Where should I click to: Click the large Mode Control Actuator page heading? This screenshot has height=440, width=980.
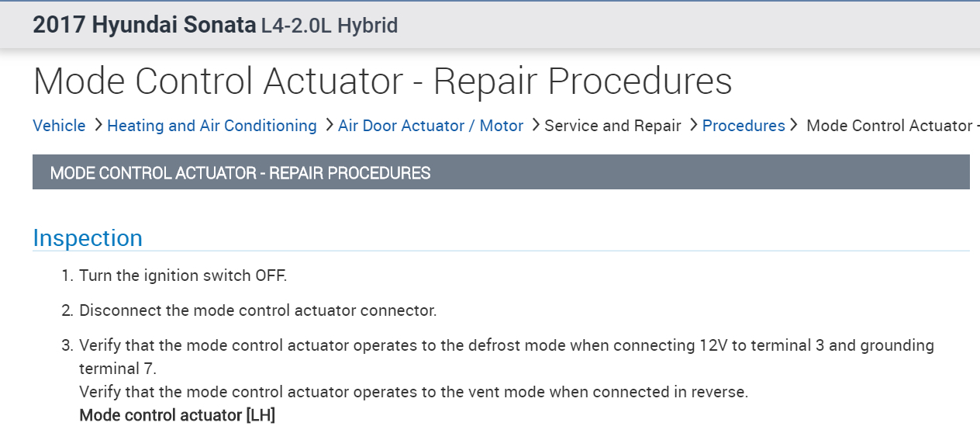pyautogui.click(x=382, y=81)
